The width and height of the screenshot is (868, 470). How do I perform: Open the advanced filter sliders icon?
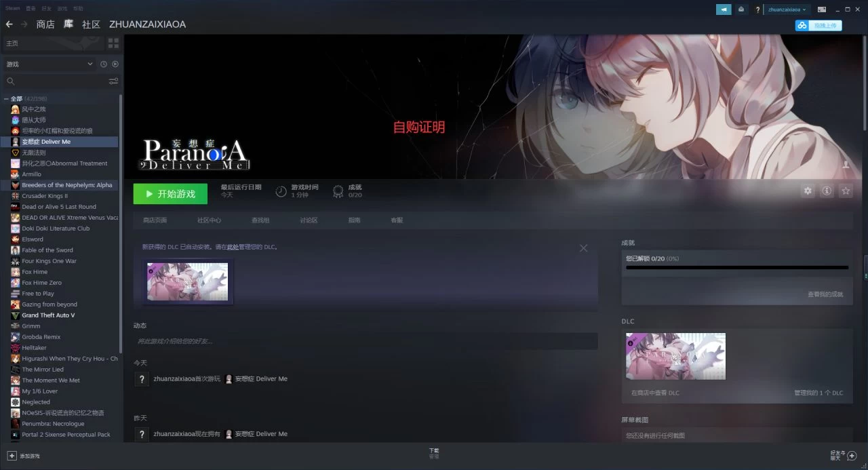pos(113,81)
